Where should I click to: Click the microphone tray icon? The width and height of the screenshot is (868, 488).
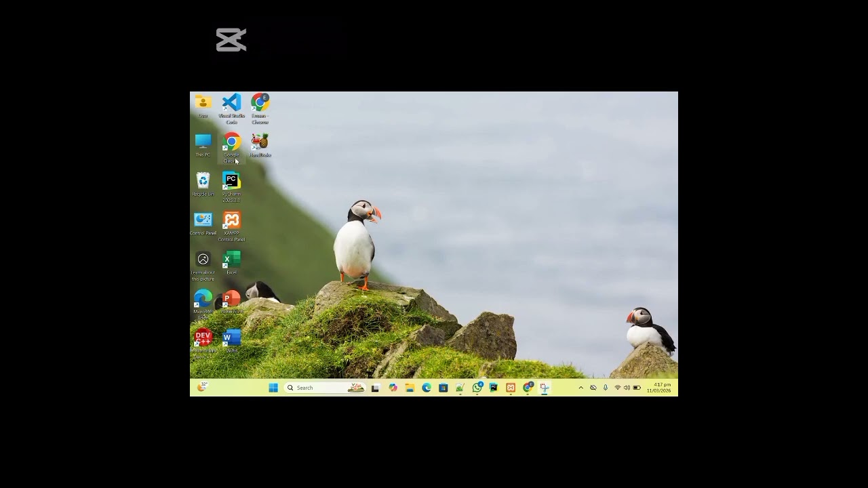(606, 388)
